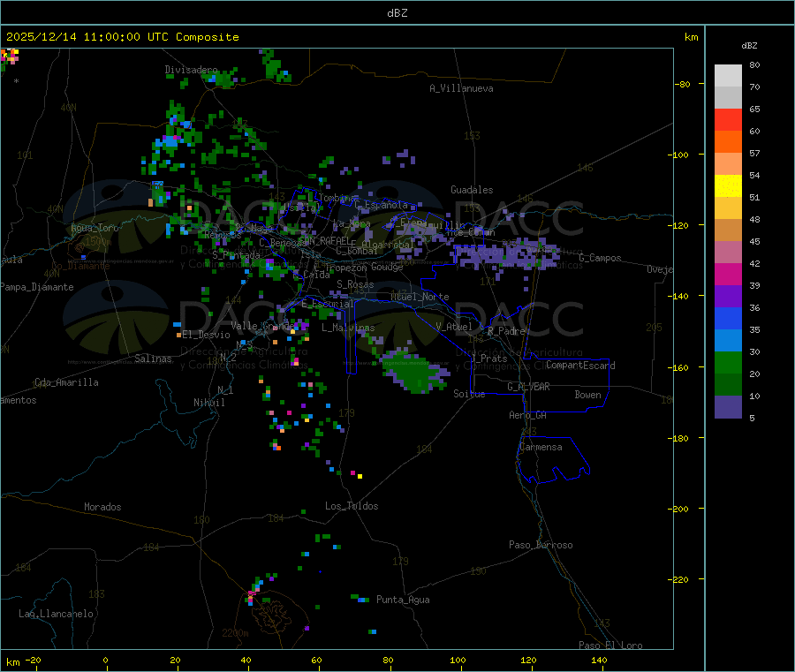Click the Soitue label

(x=469, y=394)
